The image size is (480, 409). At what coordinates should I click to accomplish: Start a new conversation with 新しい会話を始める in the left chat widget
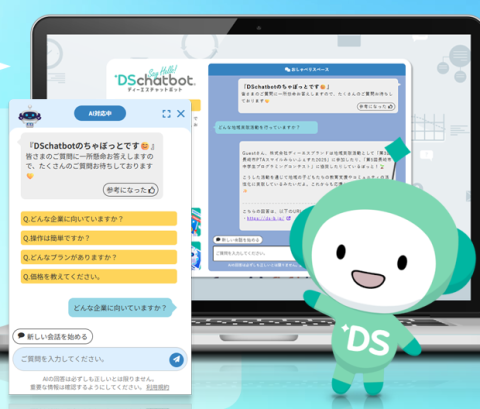[53, 336]
